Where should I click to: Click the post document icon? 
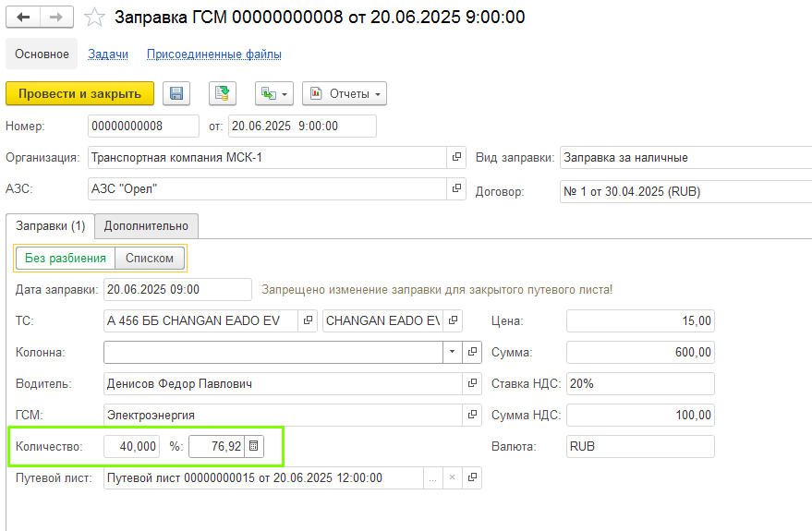(x=222, y=93)
